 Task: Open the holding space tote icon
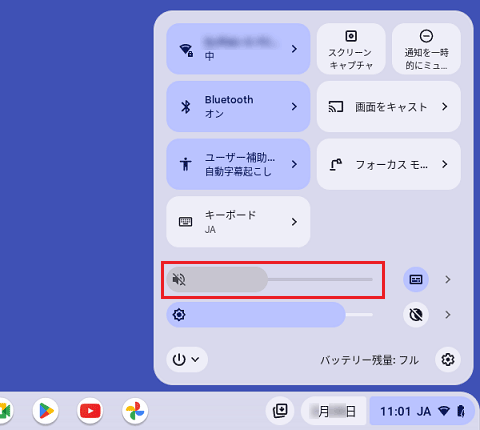click(280, 411)
